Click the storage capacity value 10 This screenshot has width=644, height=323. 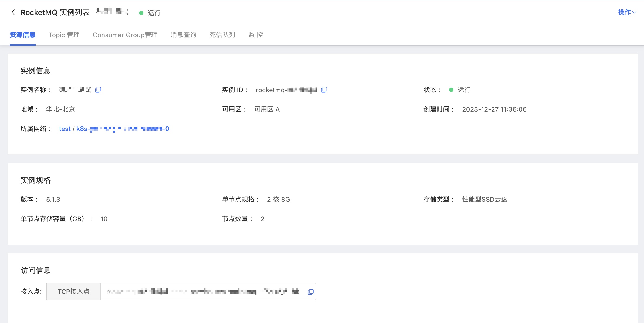pyautogui.click(x=104, y=219)
